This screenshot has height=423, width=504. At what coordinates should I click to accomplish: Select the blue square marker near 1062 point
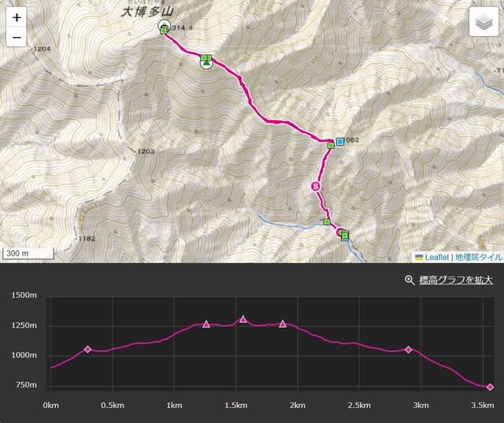(340, 142)
